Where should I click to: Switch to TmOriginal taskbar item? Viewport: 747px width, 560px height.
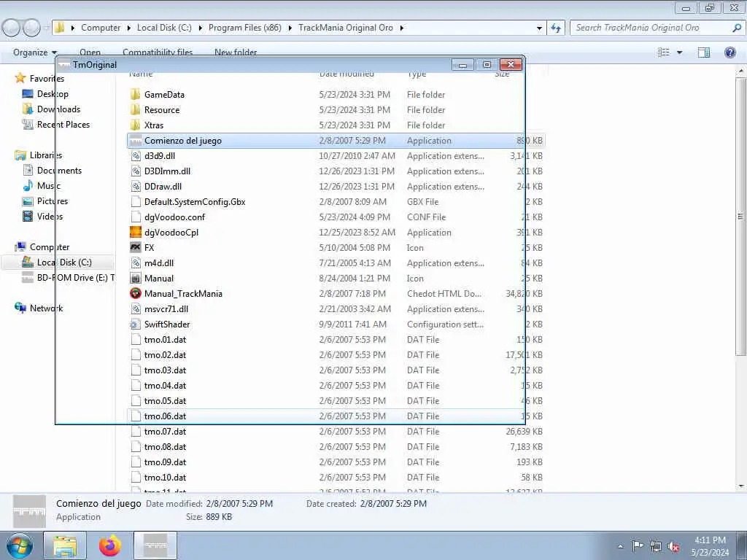point(155,545)
